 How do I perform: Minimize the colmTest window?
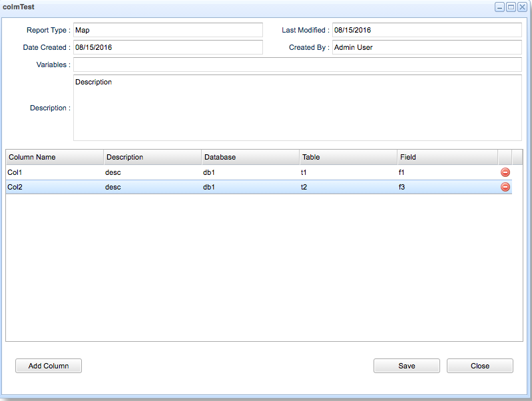[499, 7]
